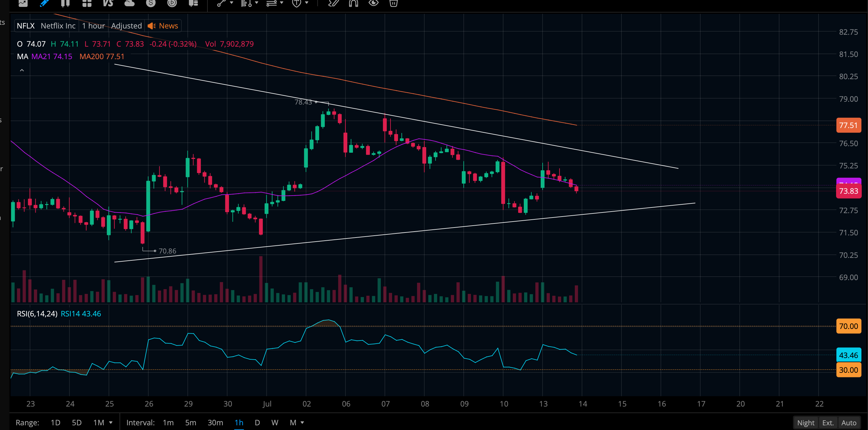Image resolution: width=868 pixels, height=430 pixels.
Task: Set range to 1D
Action: 55,422
